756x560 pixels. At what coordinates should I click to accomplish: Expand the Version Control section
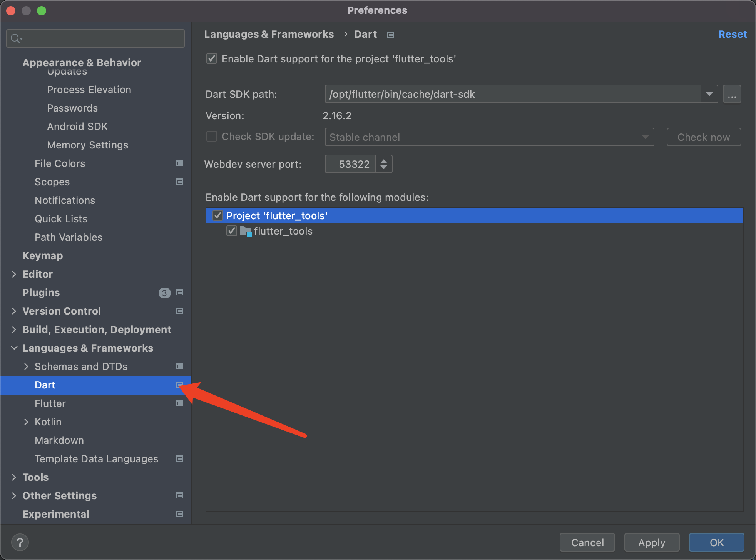[x=14, y=311]
